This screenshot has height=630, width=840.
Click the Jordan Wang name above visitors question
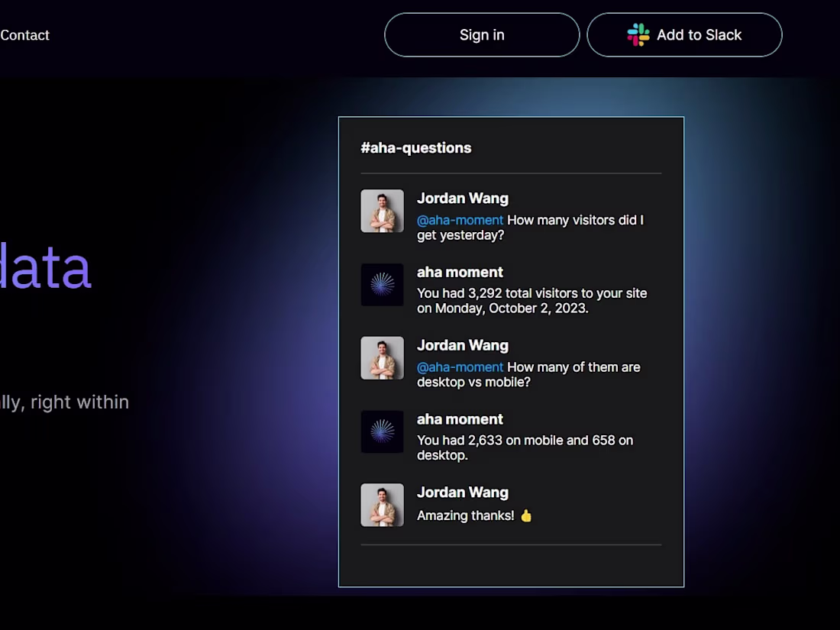463,199
